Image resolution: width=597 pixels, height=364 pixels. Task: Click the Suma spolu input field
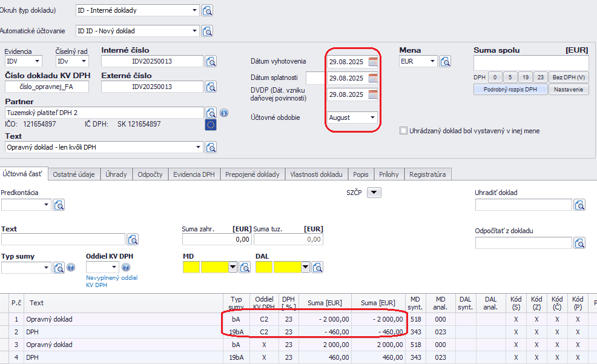(531, 64)
